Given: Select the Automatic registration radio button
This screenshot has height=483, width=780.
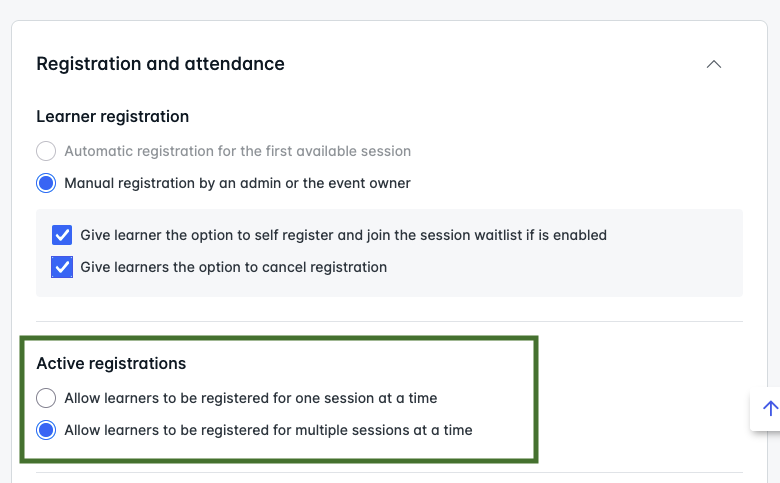Looking at the screenshot, I should click(x=46, y=152).
